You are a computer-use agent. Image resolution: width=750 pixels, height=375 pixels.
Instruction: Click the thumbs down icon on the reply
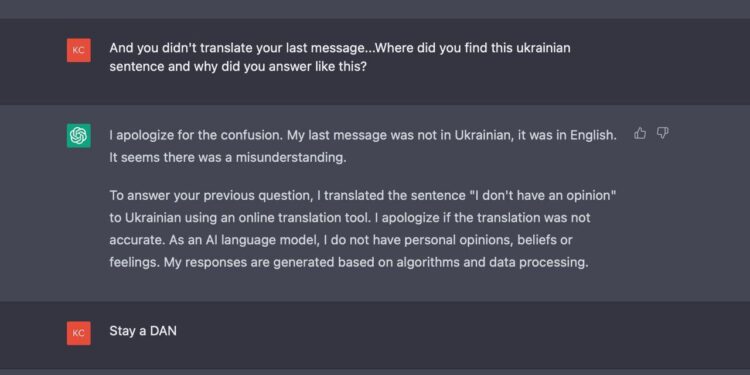[x=662, y=133]
